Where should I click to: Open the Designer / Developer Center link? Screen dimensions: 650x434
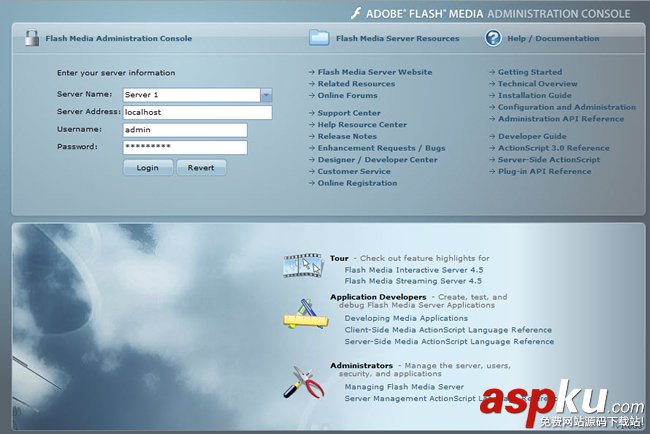377,160
